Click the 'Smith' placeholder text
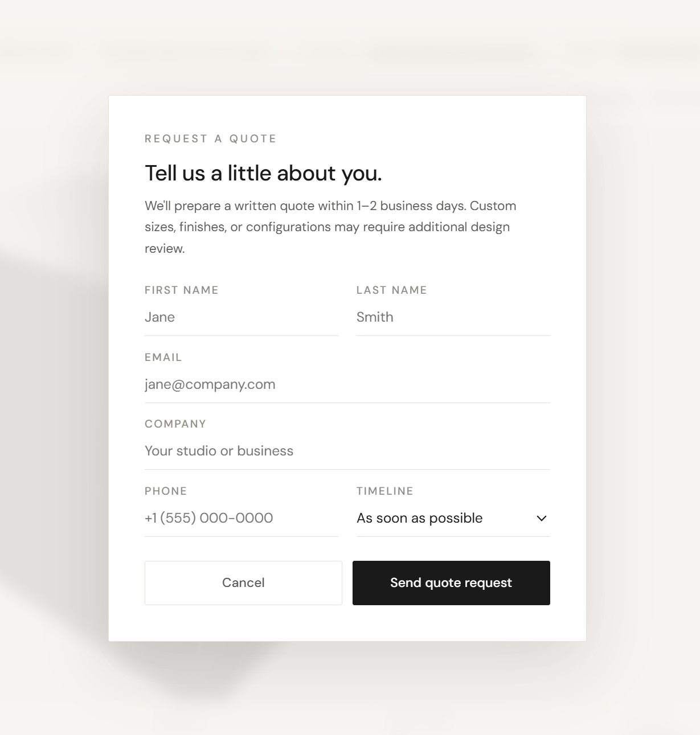Screen dimensions: 700x735 click(375, 317)
